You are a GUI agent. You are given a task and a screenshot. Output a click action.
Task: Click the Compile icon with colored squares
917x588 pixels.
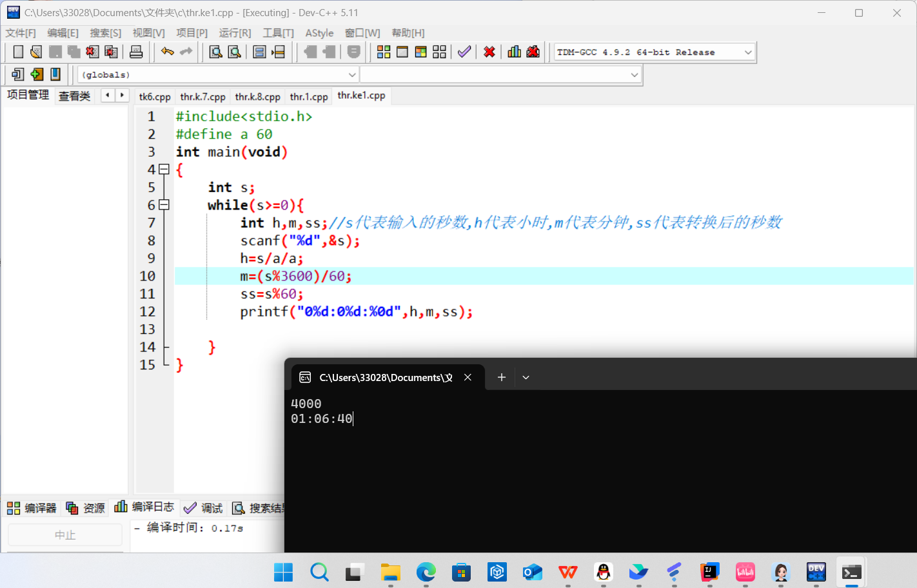click(384, 52)
